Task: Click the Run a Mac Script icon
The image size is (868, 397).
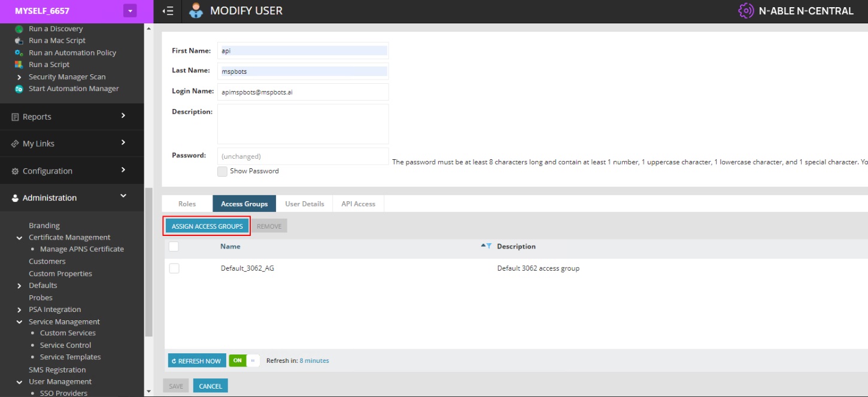Action: click(19, 41)
